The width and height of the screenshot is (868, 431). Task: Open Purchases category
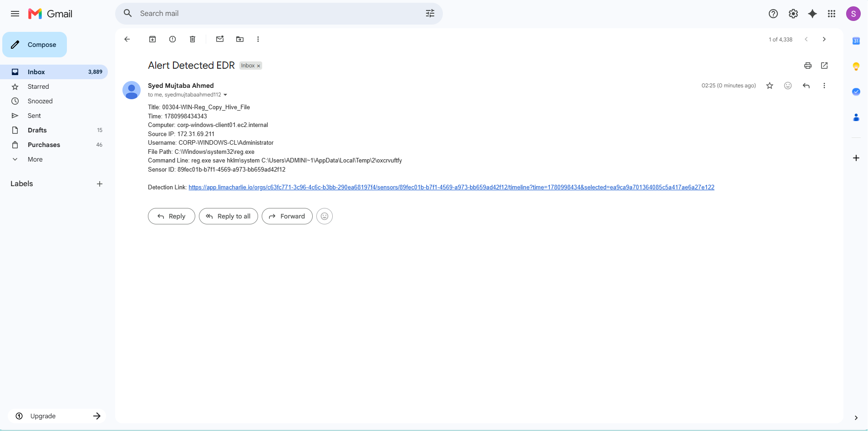(x=54, y=145)
